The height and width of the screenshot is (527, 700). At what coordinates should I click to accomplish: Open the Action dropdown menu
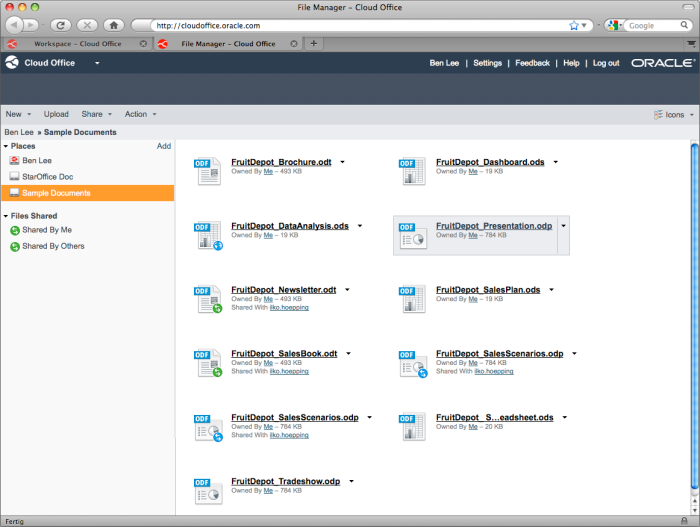[x=141, y=114]
